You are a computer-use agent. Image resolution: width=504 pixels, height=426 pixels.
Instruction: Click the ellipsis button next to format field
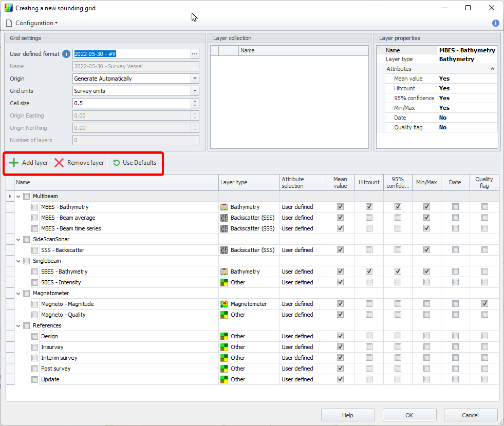(195, 54)
